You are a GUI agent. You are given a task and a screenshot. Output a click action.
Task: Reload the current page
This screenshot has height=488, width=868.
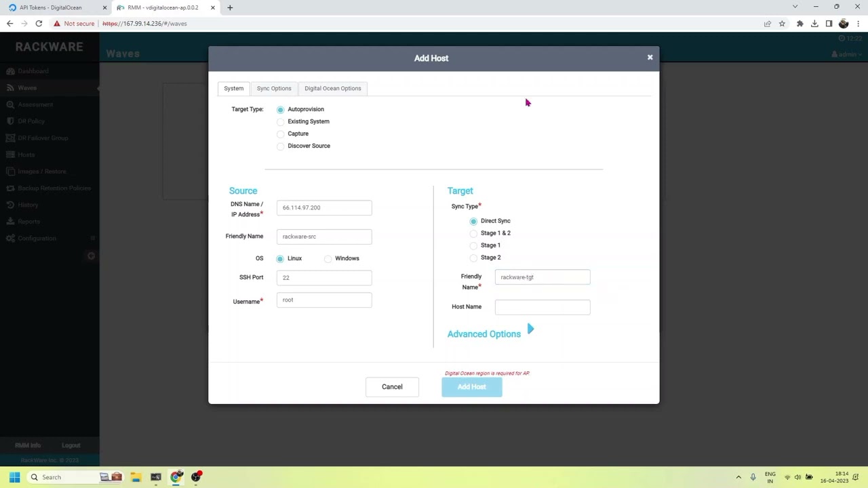click(39, 24)
